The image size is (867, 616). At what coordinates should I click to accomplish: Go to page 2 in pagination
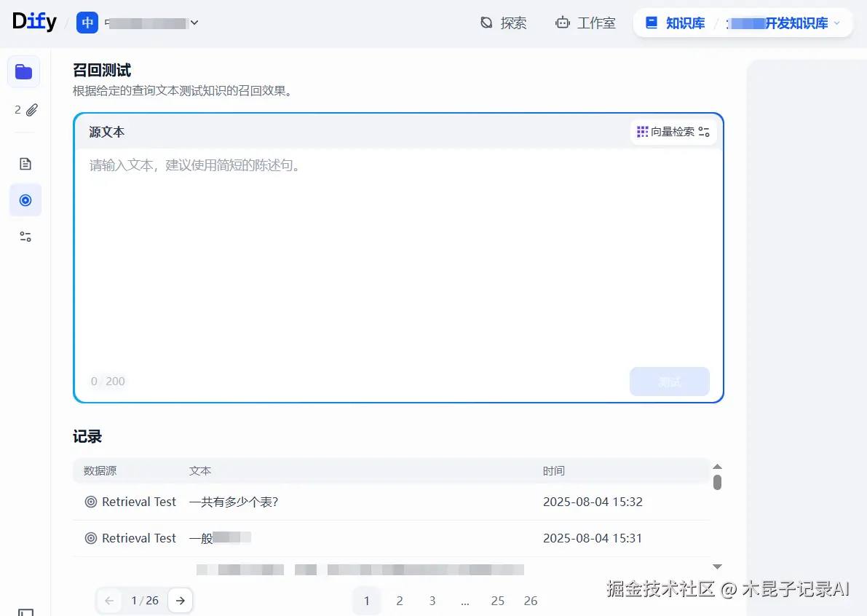[x=399, y=600]
